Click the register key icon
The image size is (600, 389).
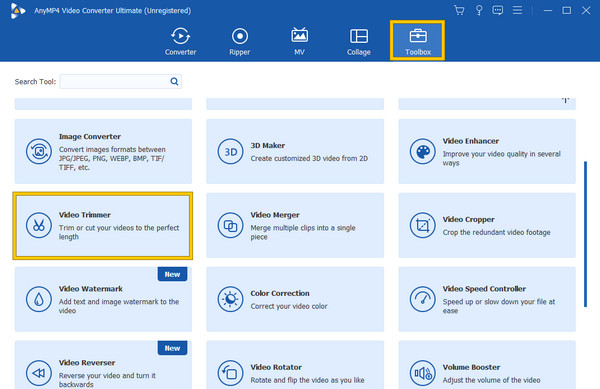pyautogui.click(x=479, y=10)
